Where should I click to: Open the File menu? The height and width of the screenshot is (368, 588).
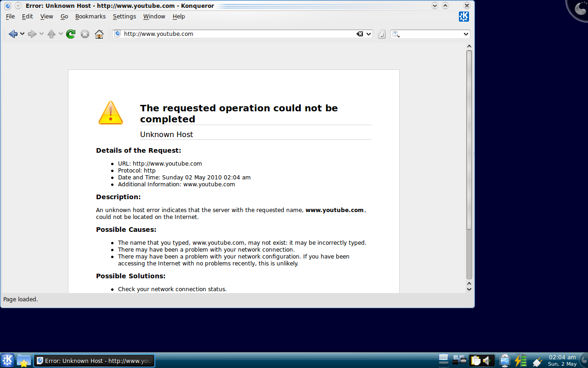pyautogui.click(x=10, y=16)
